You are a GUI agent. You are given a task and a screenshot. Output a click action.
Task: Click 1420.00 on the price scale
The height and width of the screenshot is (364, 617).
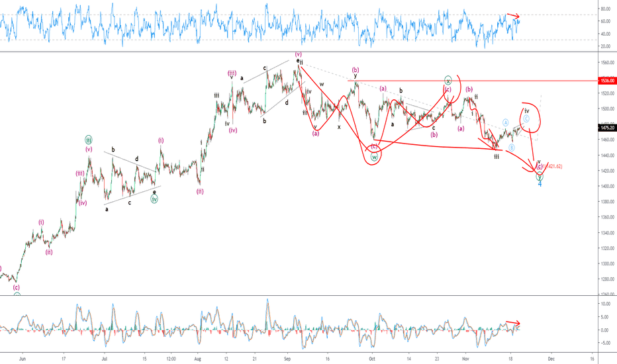pyautogui.click(x=608, y=171)
